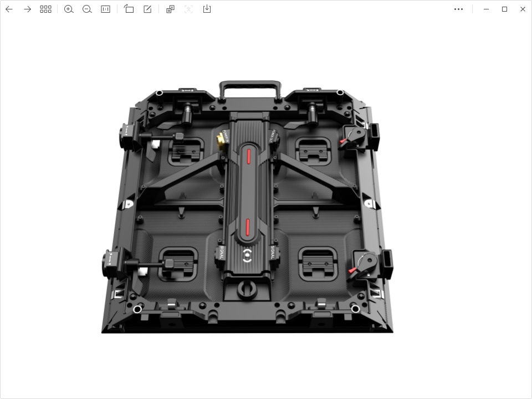Open the more options menu
Screen dimensions: 532x399
pos(458,9)
